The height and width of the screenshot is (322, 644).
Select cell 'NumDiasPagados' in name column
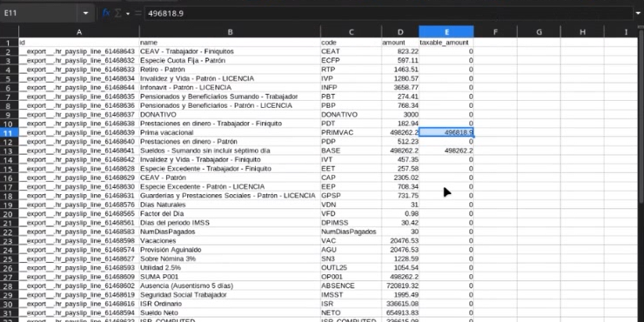[x=230, y=231]
